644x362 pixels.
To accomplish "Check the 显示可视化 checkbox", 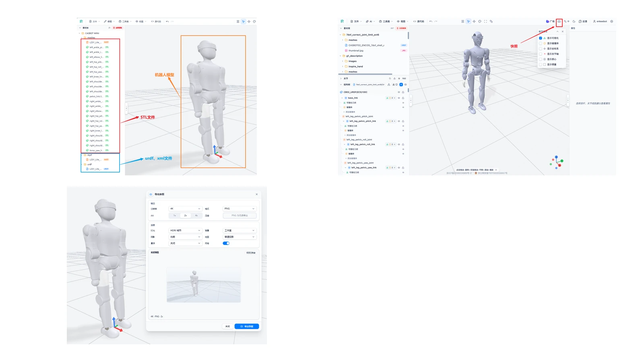I will 541,38.
